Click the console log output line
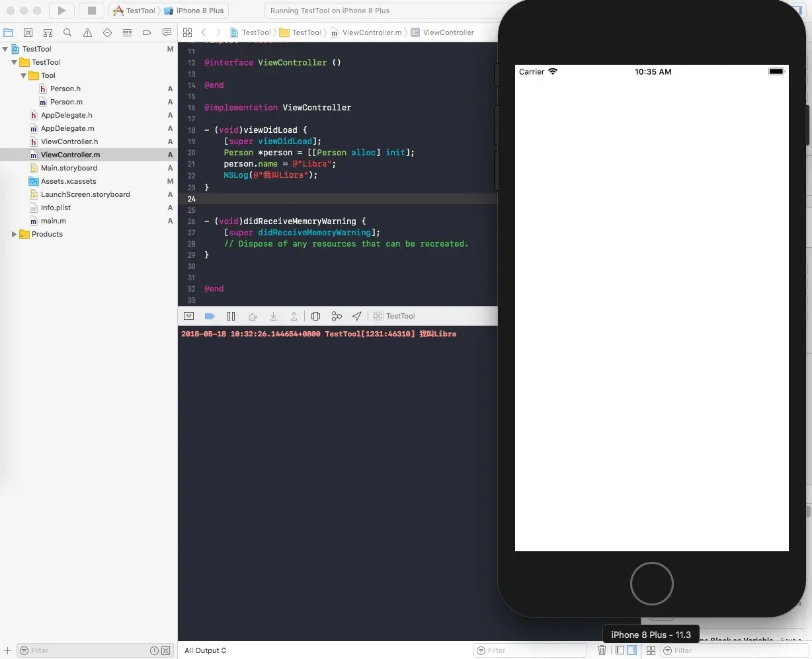The height and width of the screenshot is (659, 812). [319, 334]
